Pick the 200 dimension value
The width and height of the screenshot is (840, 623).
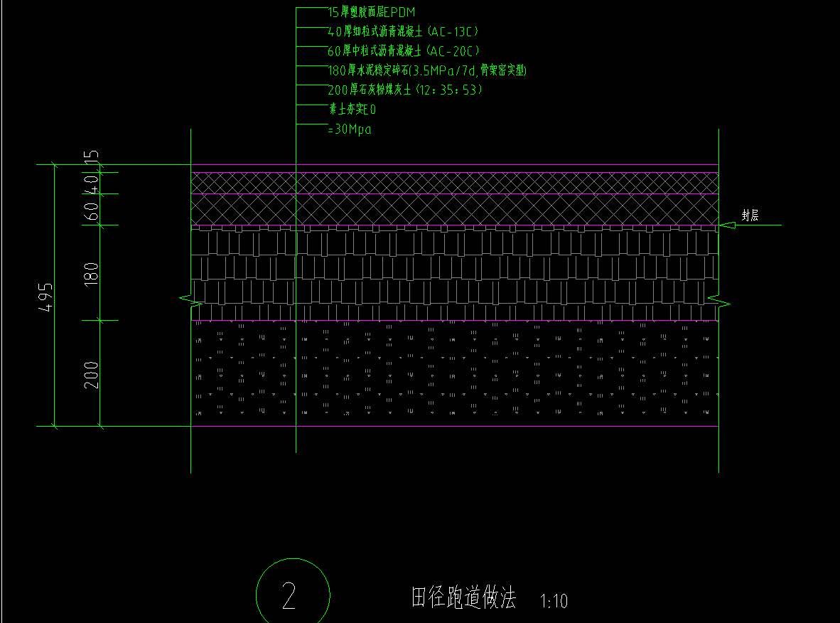(x=92, y=374)
